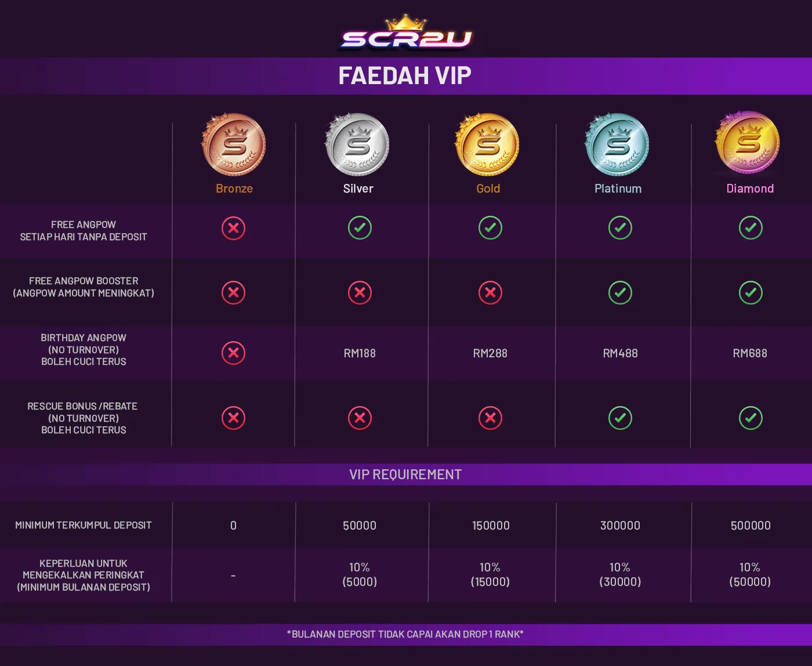The image size is (812, 666).
Task: Click Diamond green check for Angpow Booster
Action: coord(751,292)
